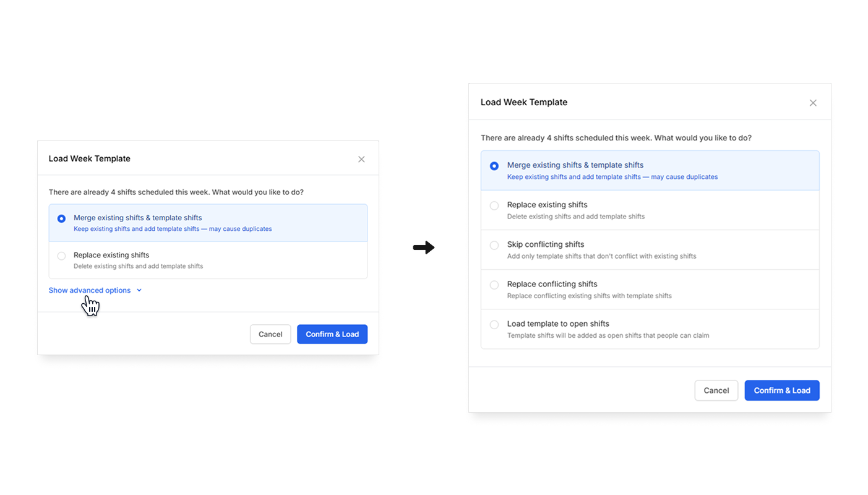The width and height of the screenshot is (868, 495).
Task: Click the shifts question text in collapsed dialog
Action: point(176,192)
